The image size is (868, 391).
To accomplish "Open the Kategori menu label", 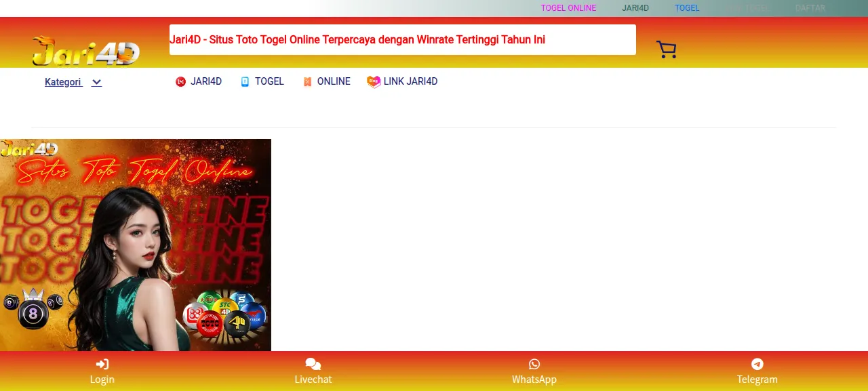I will pos(63,82).
